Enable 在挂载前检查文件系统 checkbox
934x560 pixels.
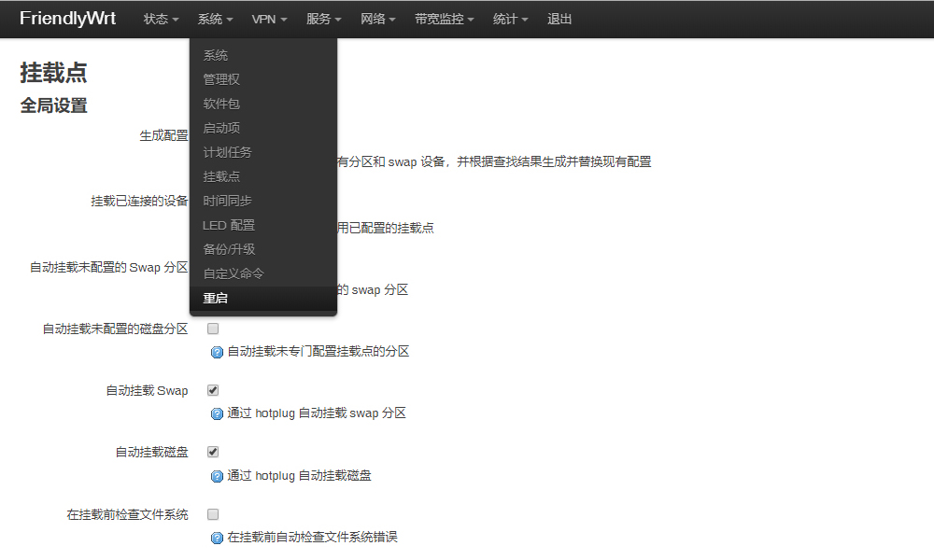tap(213, 514)
